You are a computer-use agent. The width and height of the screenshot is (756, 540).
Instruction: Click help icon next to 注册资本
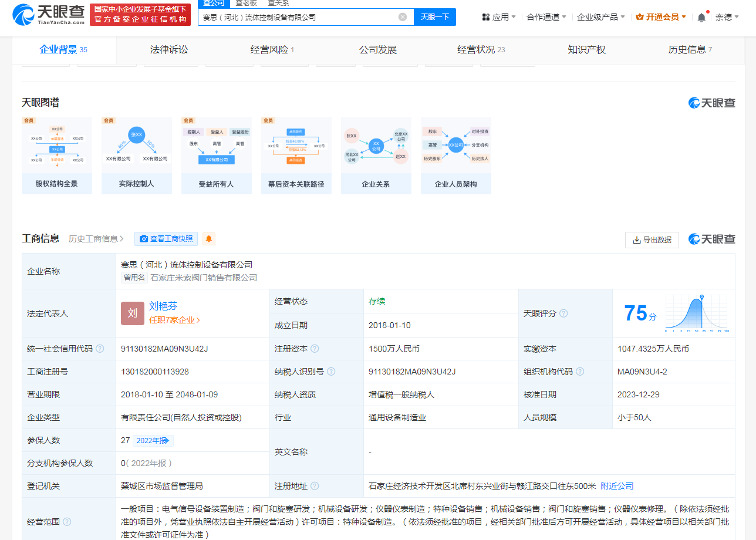(315, 349)
